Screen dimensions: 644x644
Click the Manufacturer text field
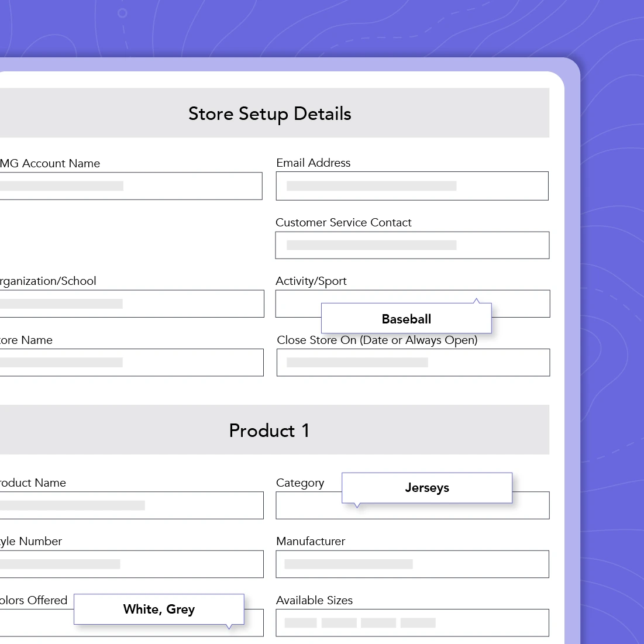coord(412,564)
